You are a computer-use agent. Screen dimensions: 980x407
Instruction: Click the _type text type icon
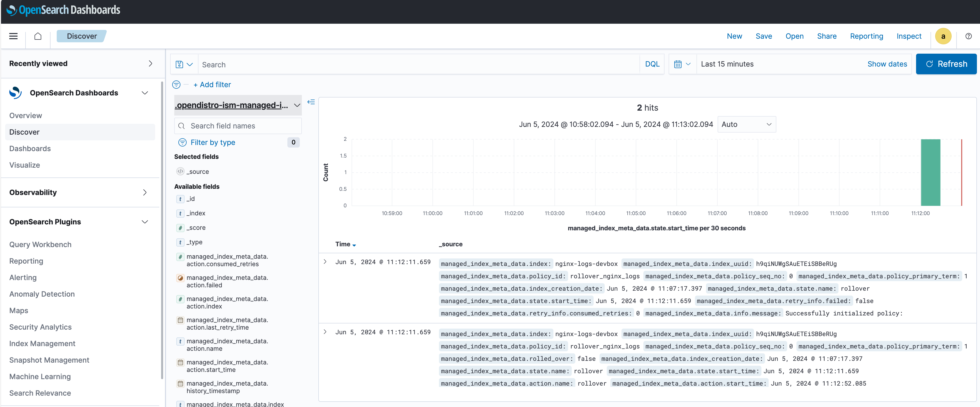(180, 242)
